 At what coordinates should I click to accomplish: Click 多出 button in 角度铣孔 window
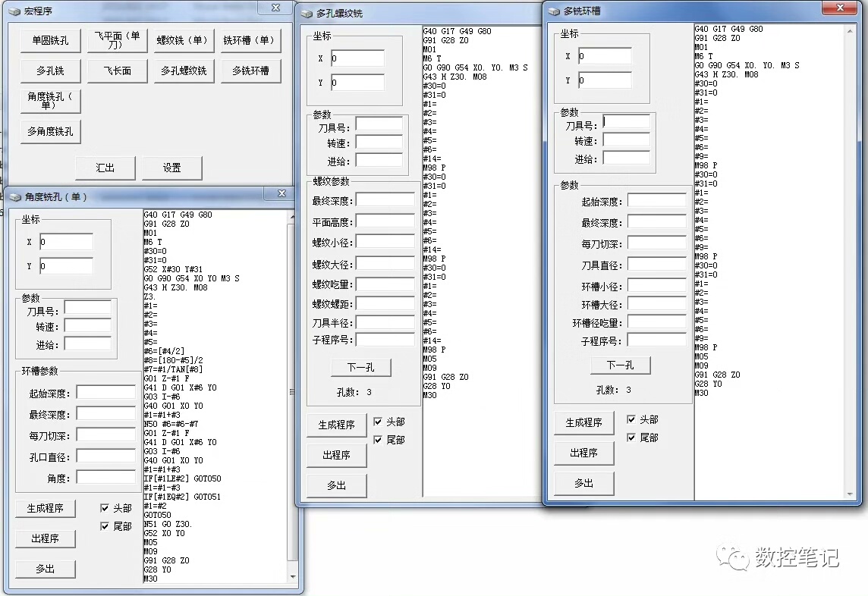(46, 569)
